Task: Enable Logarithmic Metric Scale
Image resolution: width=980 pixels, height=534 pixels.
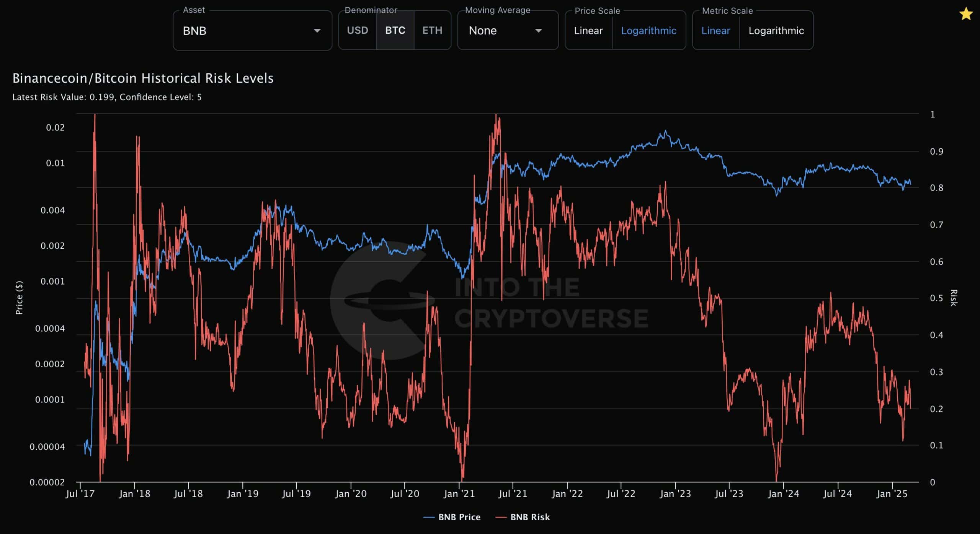Action: pyautogui.click(x=776, y=31)
